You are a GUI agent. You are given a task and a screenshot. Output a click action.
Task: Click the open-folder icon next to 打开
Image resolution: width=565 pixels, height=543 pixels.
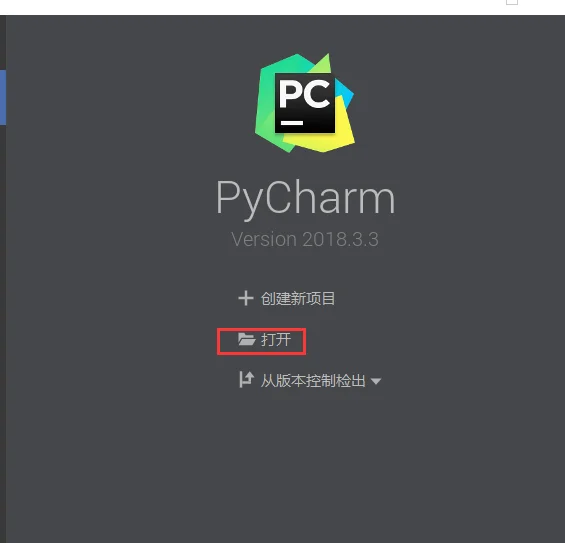247,339
